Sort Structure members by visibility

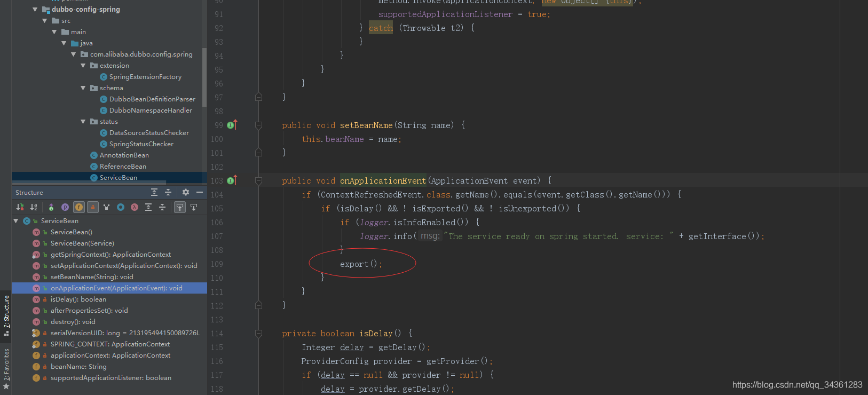point(20,207)
